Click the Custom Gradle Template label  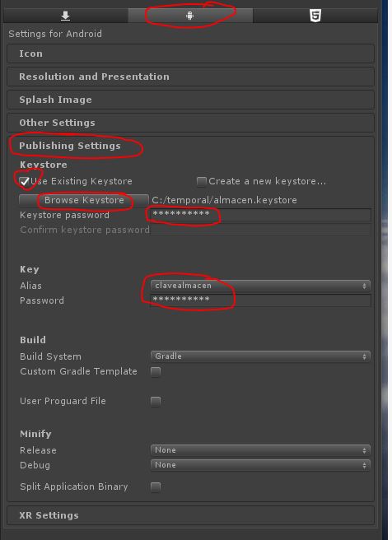click(x=78, y=371)
